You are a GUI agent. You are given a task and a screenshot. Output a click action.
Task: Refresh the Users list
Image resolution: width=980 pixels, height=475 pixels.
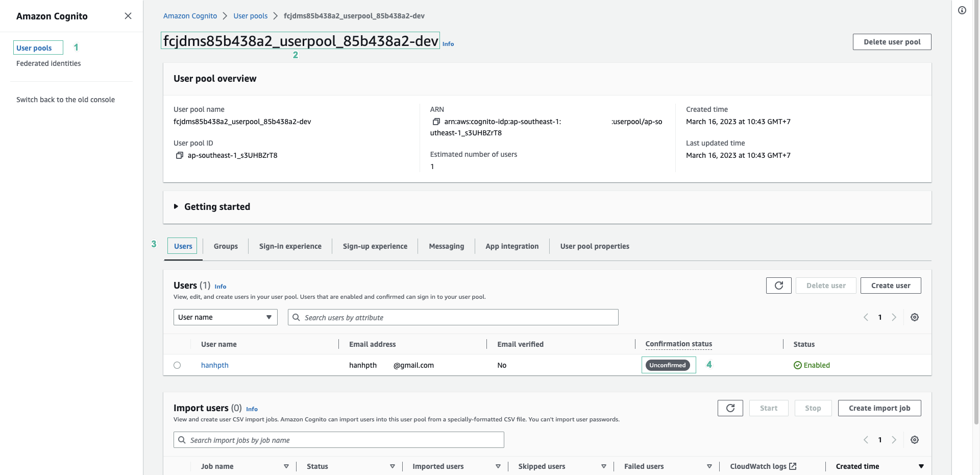click(x=778, y=286)
